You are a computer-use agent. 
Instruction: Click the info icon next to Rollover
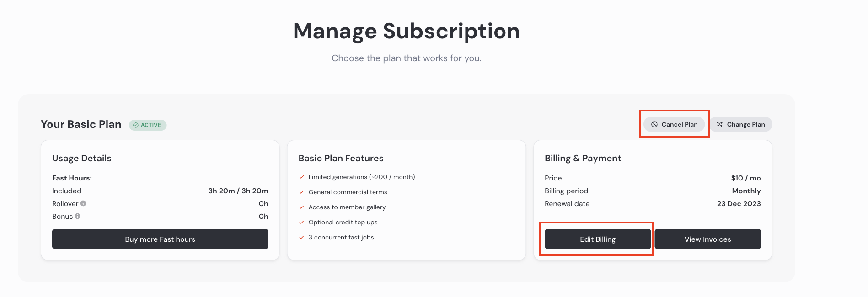point(83,203)
